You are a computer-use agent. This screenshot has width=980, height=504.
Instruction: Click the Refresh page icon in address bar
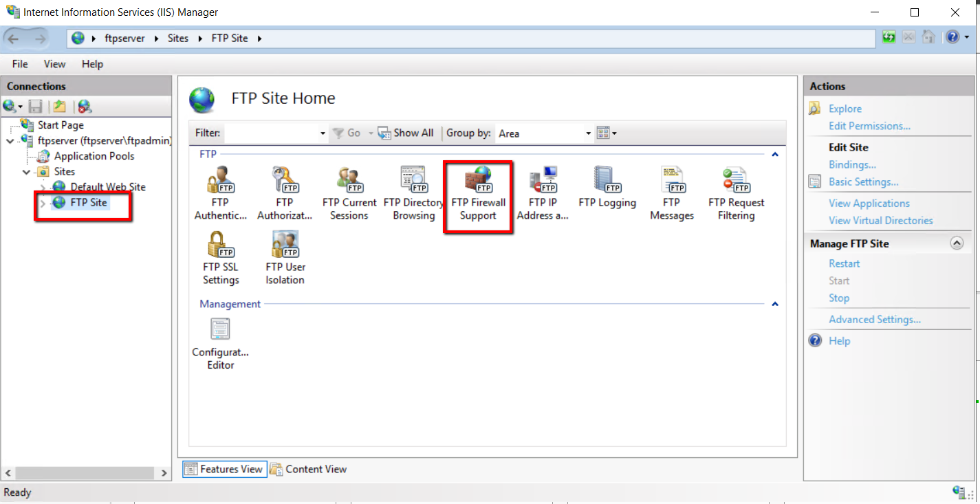[889, 37]
